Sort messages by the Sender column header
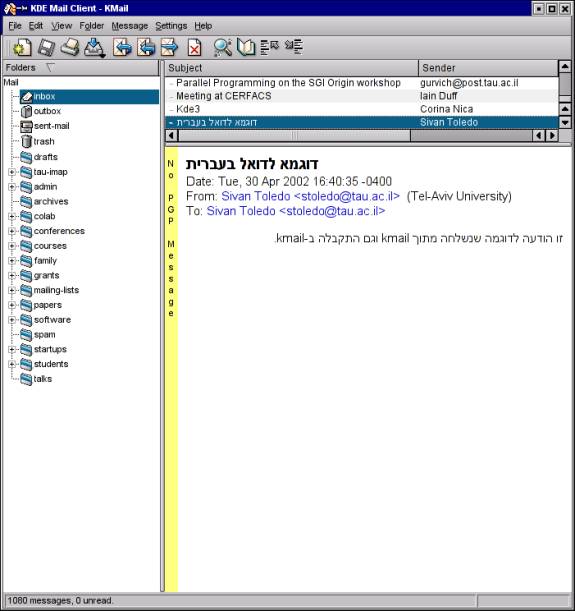The height and width of the screenshot is (611, 575). 488,68
